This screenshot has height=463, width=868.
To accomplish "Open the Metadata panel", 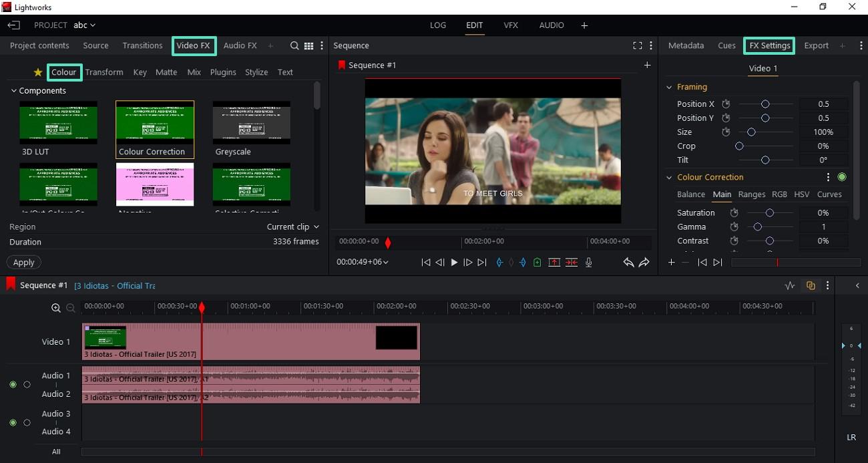I will pos(686,45).
